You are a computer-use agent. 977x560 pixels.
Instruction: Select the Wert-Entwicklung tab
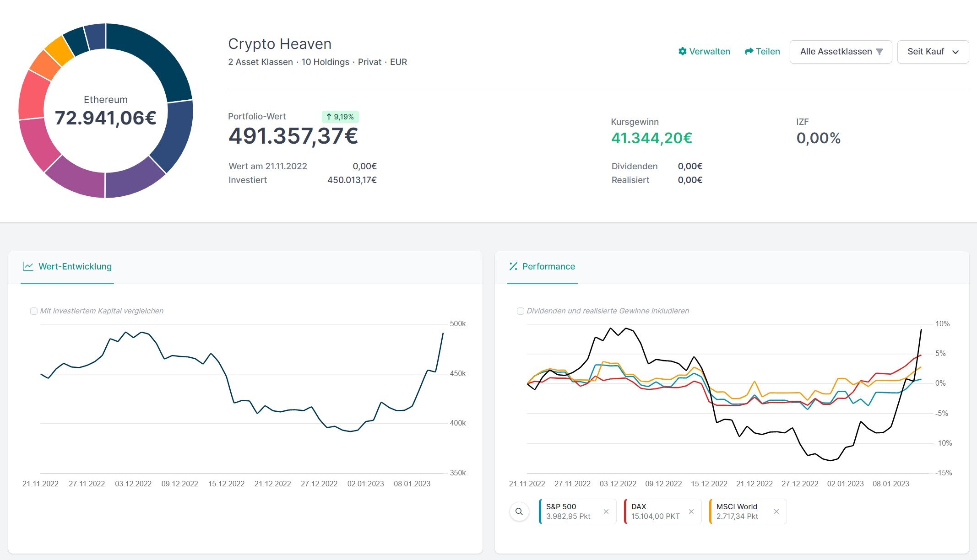[x=75, y=266]
